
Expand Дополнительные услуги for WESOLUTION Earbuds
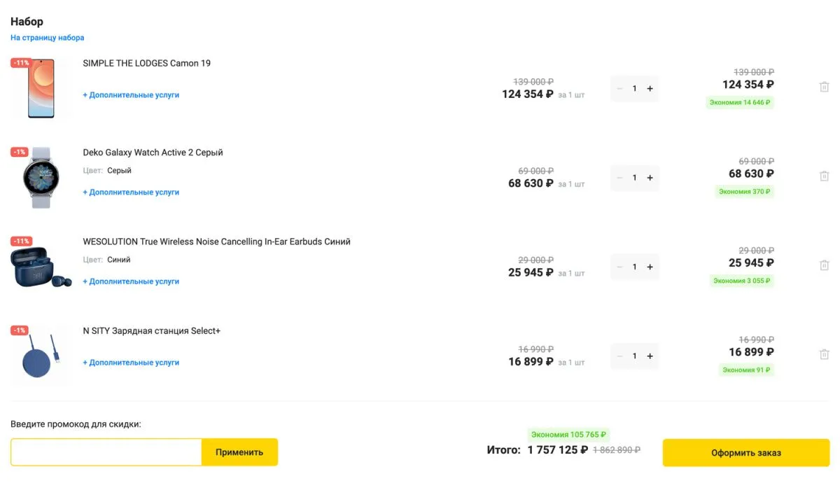(x=131, y=281)
